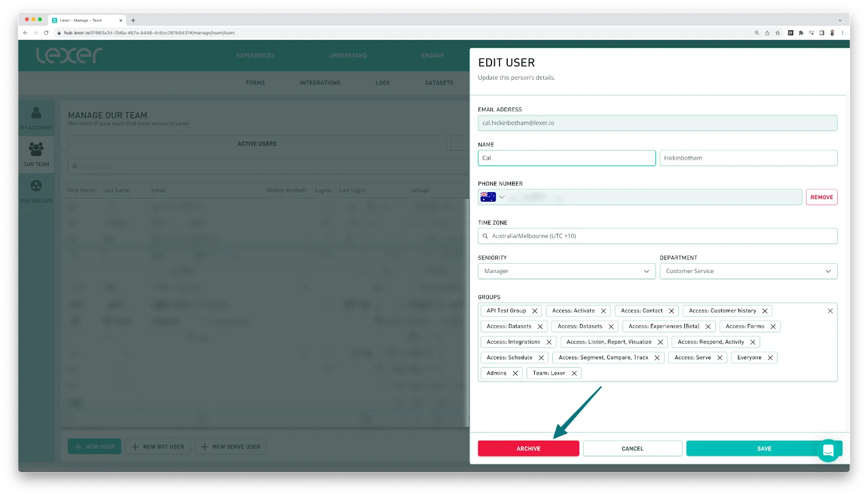Image resolution: width=868 pixels, height=496 pixels.
Task: Bookmark this page with the star
Action: 777,33
